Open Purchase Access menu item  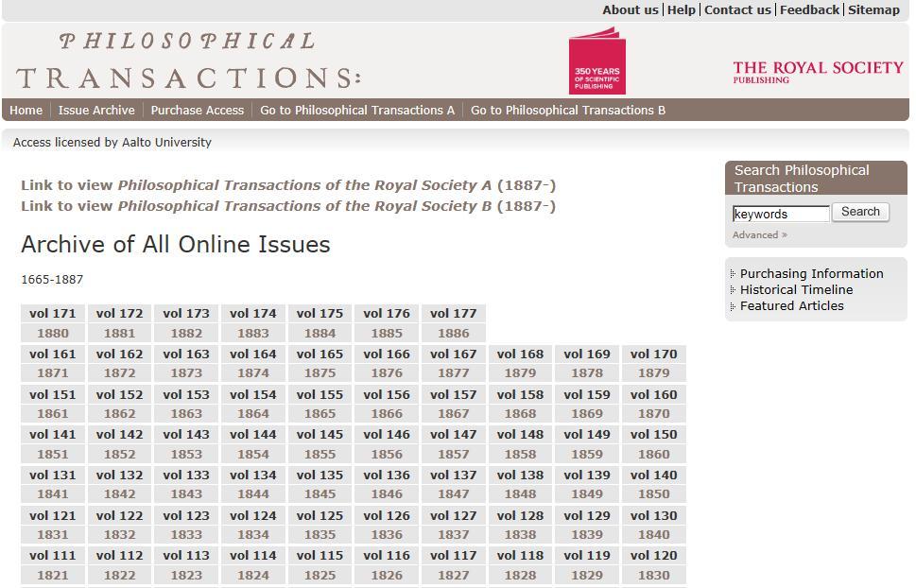pos(198,110)
